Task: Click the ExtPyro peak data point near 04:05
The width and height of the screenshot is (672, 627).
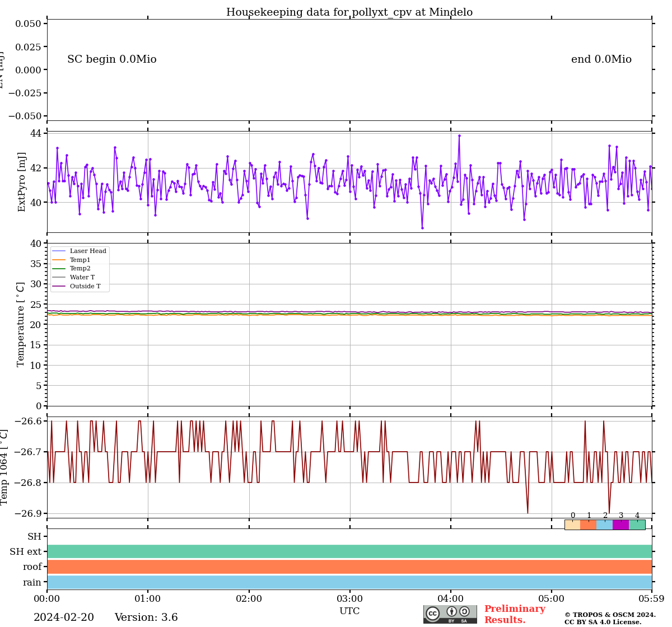Action: point(459,135)
